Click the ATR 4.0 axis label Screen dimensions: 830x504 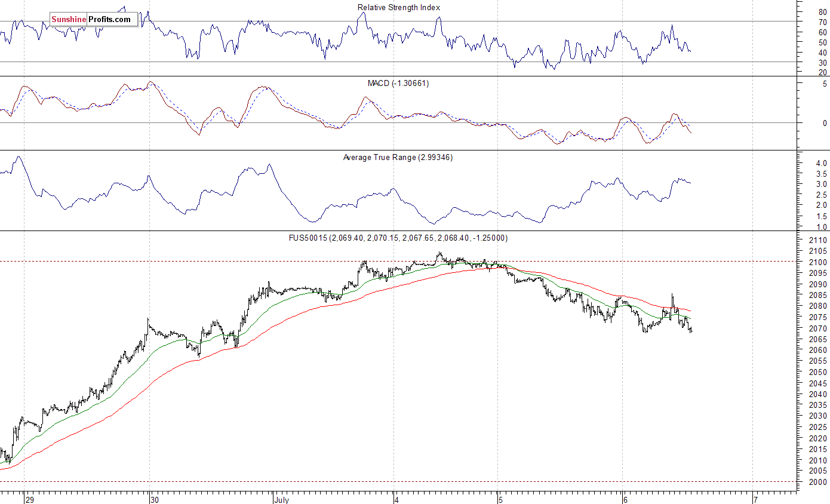(x=821, y=163)
